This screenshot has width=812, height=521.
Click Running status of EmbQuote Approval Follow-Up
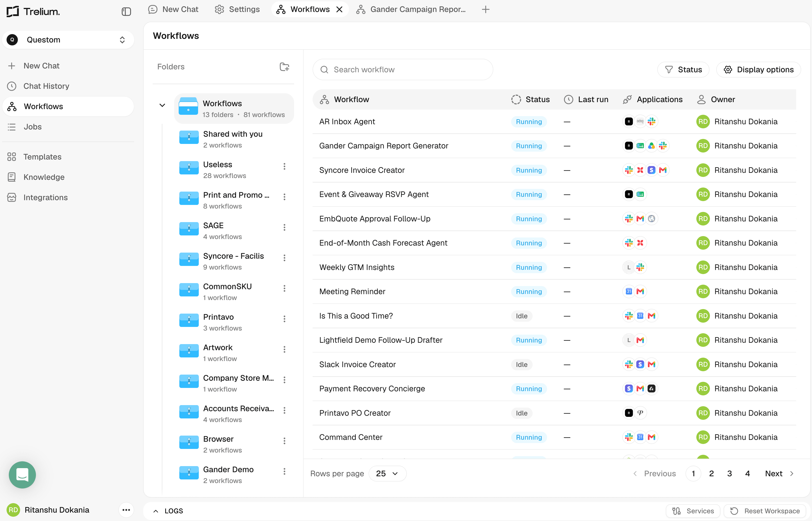point(529,219)
